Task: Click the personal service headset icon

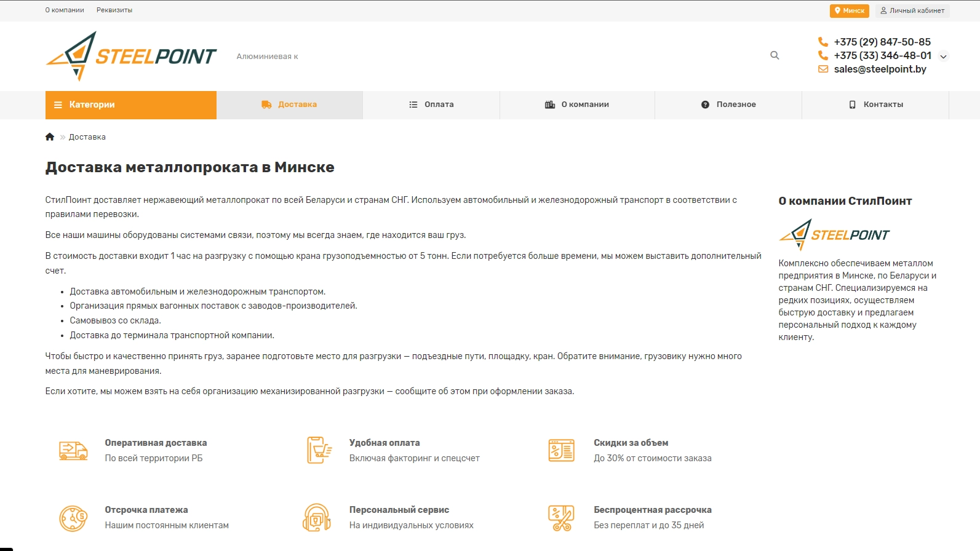Action: point(317,518)
